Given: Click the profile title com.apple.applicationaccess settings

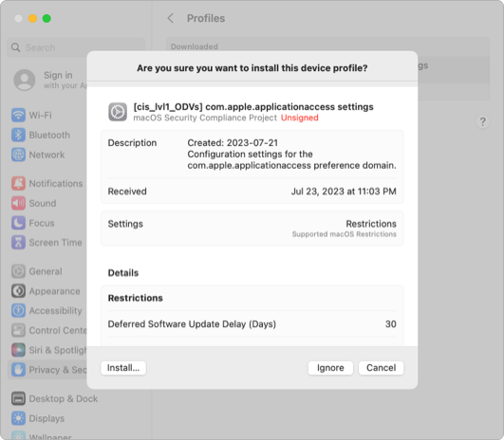Looking at the screenshot, I should tap(253, 106).
